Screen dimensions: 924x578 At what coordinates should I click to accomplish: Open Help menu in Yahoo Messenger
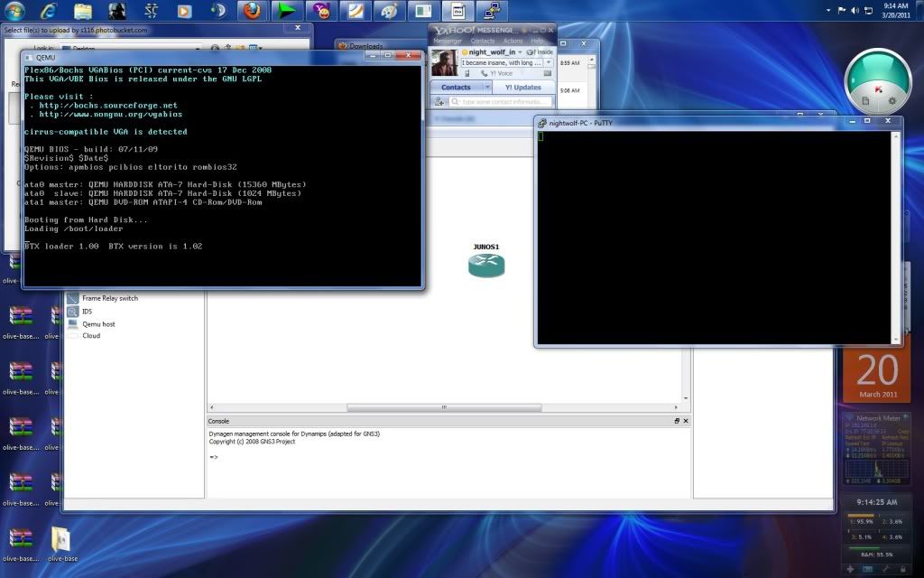click(x=537, y=41)
